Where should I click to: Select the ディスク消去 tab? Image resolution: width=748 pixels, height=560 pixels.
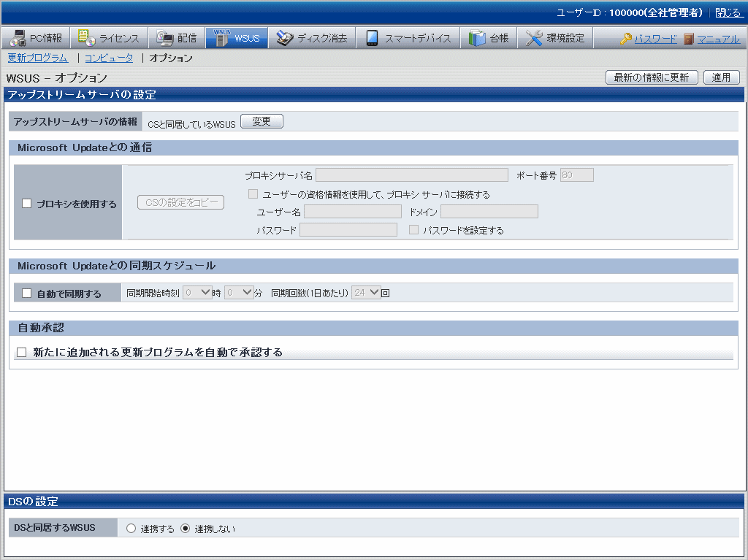(x=312, y=38)
